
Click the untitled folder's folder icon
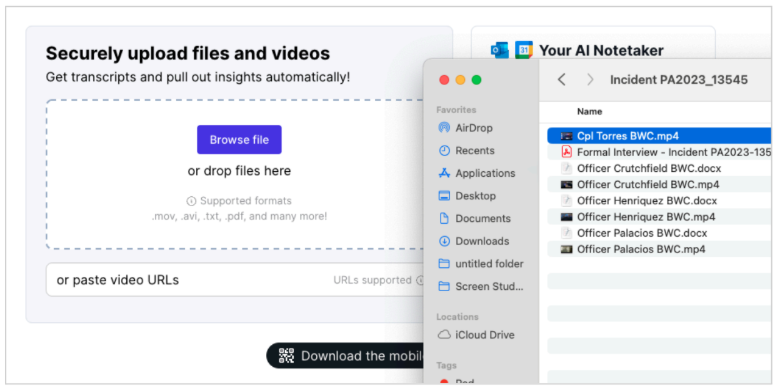point(444,264)
